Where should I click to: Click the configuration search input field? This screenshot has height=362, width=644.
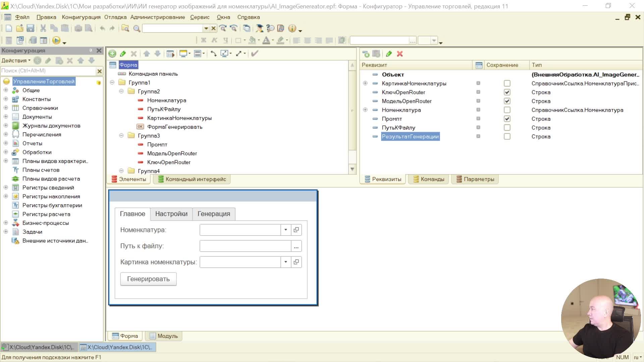tap(47, 71)
